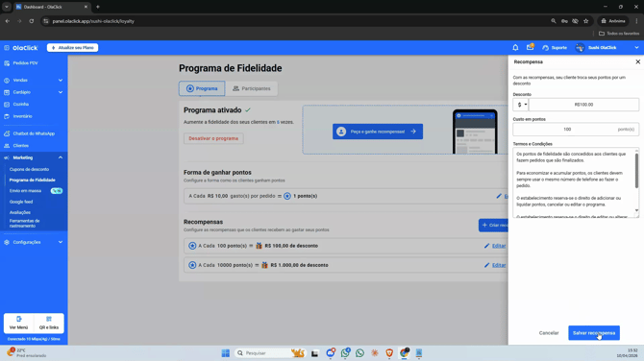
Task: Collapse the Marketing sidebar section
Action: [x=34, y=157]
